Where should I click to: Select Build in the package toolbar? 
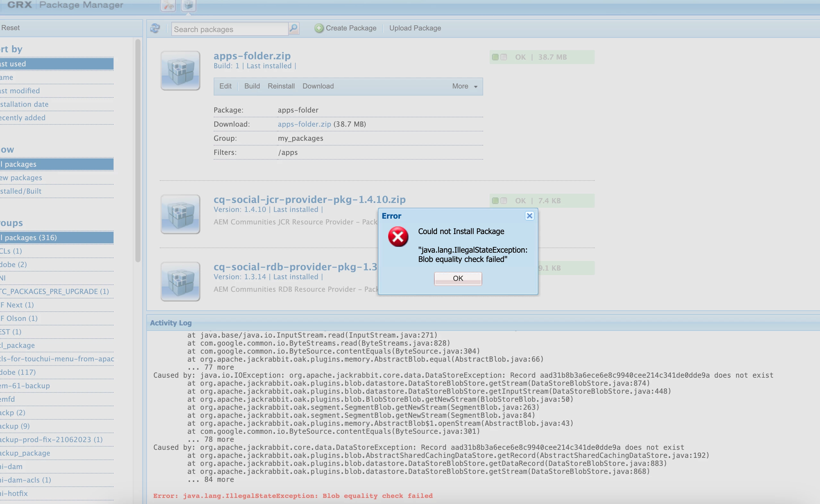click(x=252, y=86)
